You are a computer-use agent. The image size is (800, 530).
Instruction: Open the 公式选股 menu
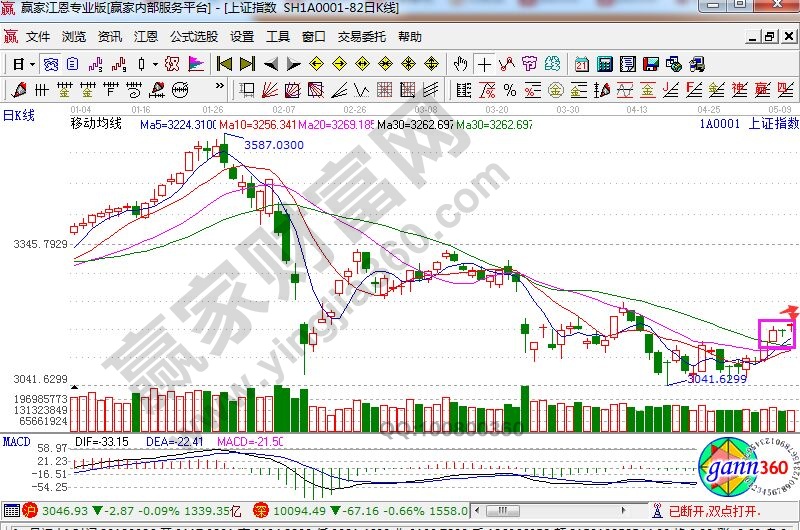click(x=194, y=37)
